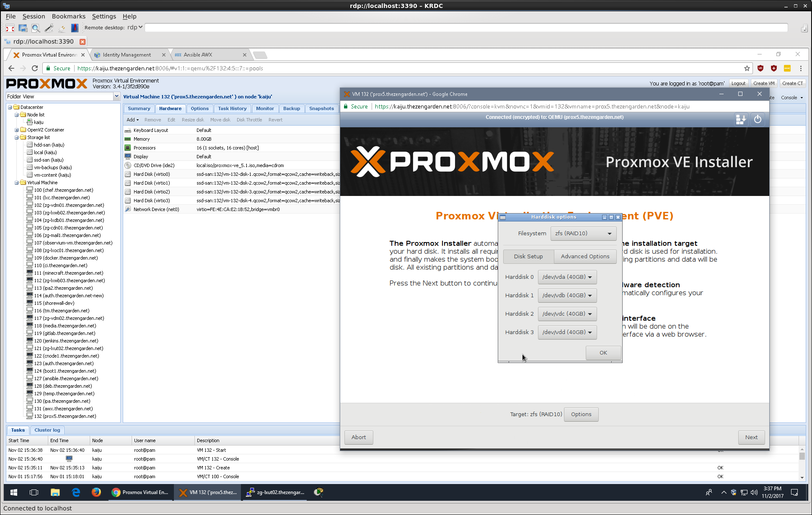
Task: Open Harddisk 2 /dev/vdc dropdown
Action: 567,314
